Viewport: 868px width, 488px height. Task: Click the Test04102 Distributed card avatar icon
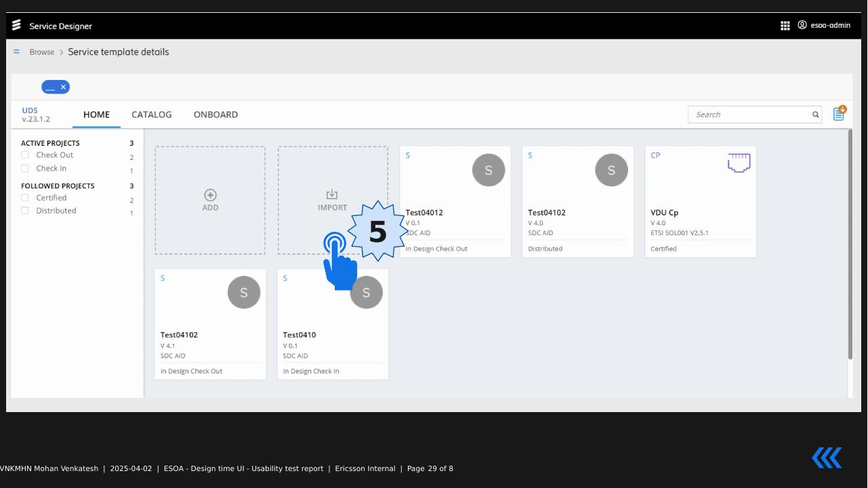[x=611, y=170]
